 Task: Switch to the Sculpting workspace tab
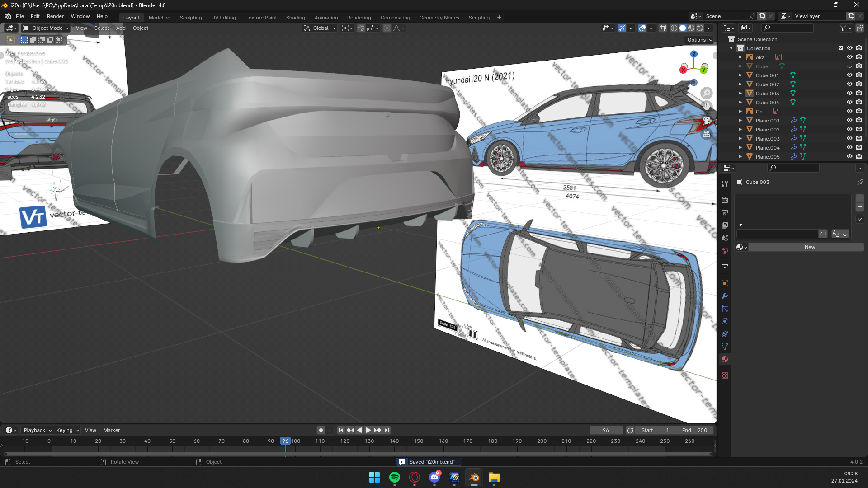point(190,18)
